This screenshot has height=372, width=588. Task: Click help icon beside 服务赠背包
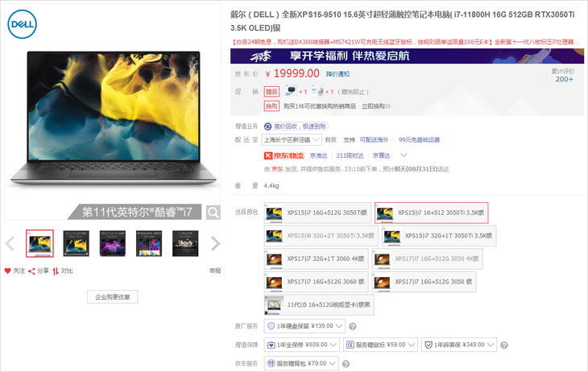tap(346, 364)
